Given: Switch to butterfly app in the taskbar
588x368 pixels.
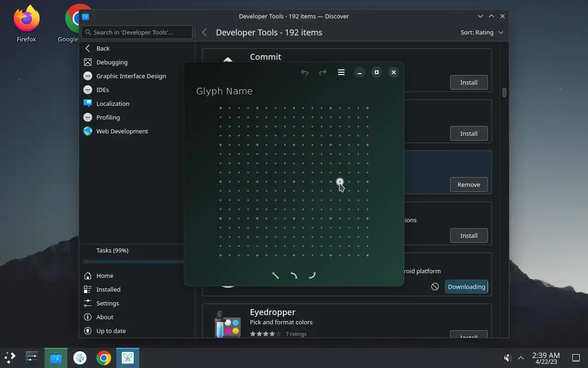Looking at the screenshot, I should [x=128, y=357].
